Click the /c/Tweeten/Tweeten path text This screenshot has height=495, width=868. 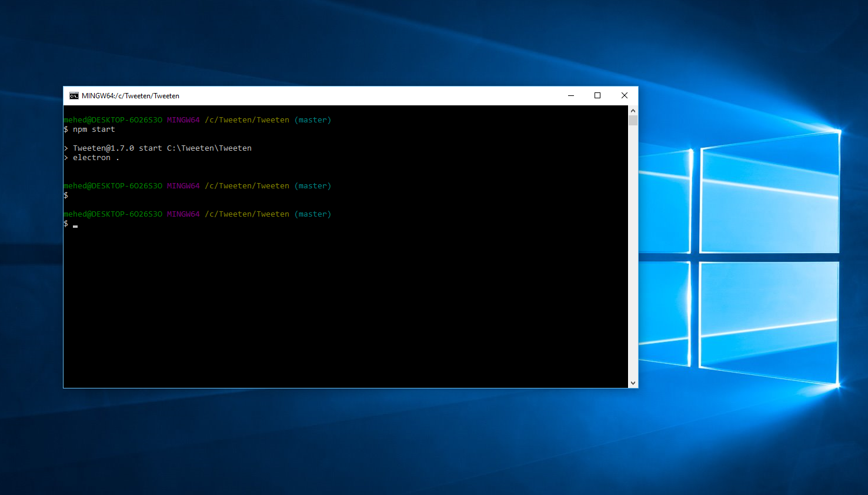point(247,119)
